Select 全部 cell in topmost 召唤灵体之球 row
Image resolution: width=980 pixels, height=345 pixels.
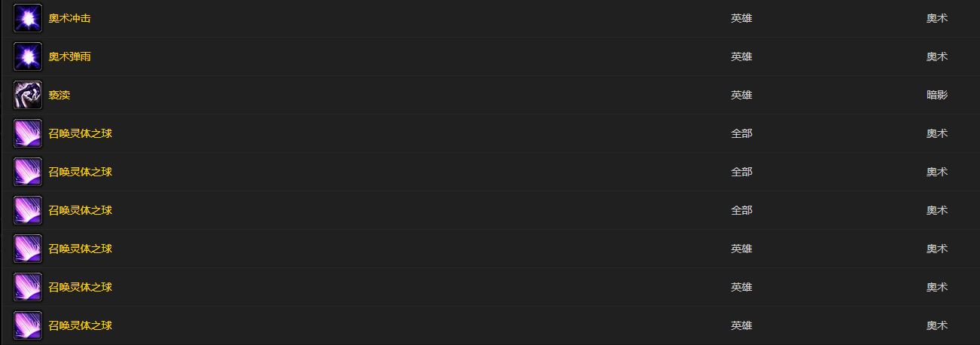[741, 133]
